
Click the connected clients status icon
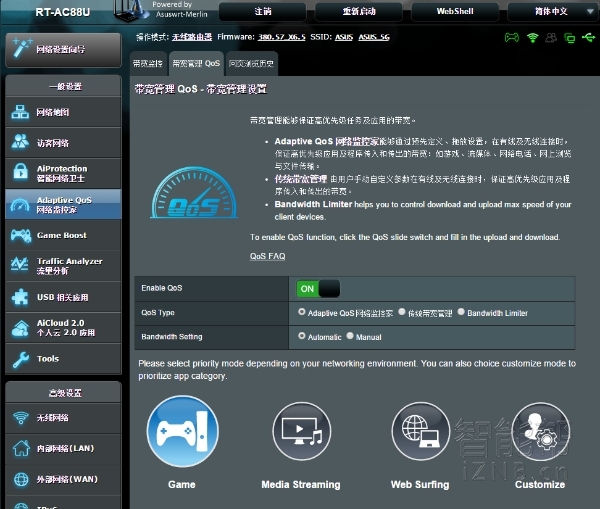click(551, 38)
